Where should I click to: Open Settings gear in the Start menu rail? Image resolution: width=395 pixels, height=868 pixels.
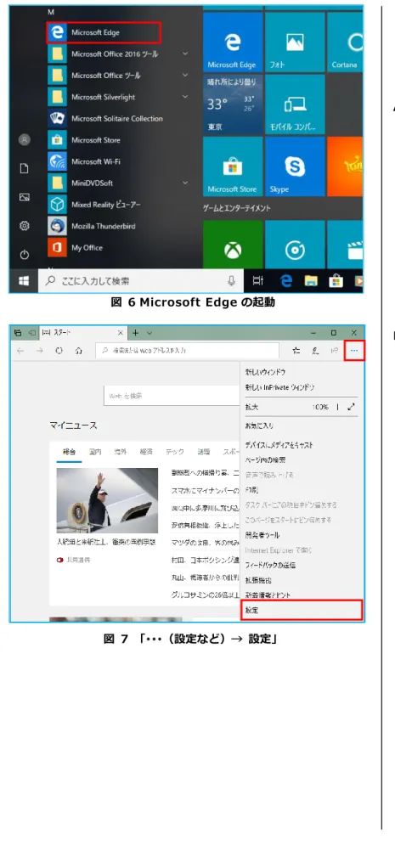(x=25, y=226)
